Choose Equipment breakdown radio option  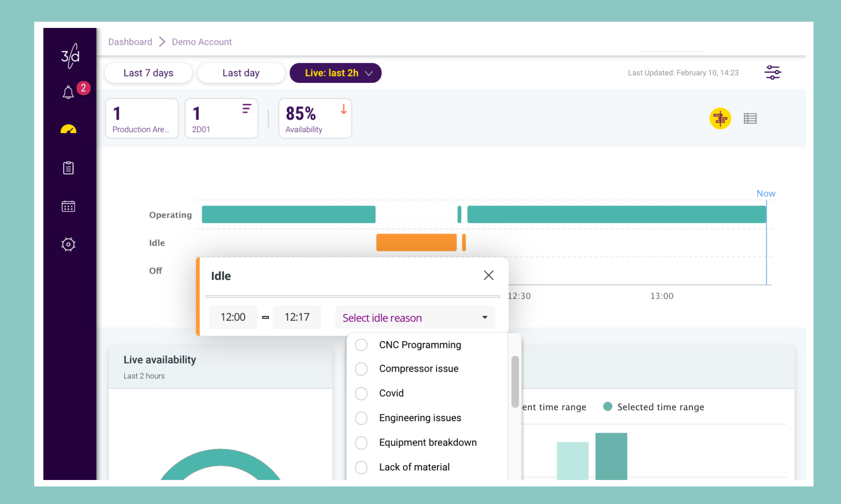pyautogui.click(x=361, y=442)
